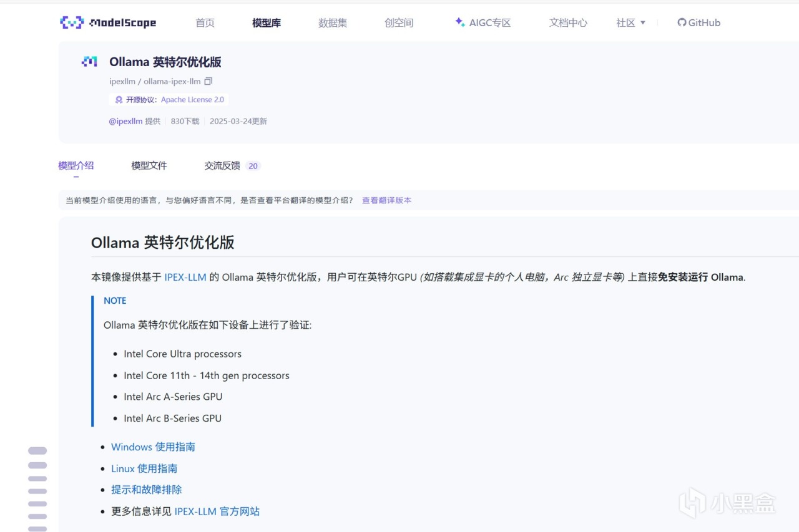Click the Ollama 英特尔优化版 heading in the description
799x532 pixels.
coord(163,243)
